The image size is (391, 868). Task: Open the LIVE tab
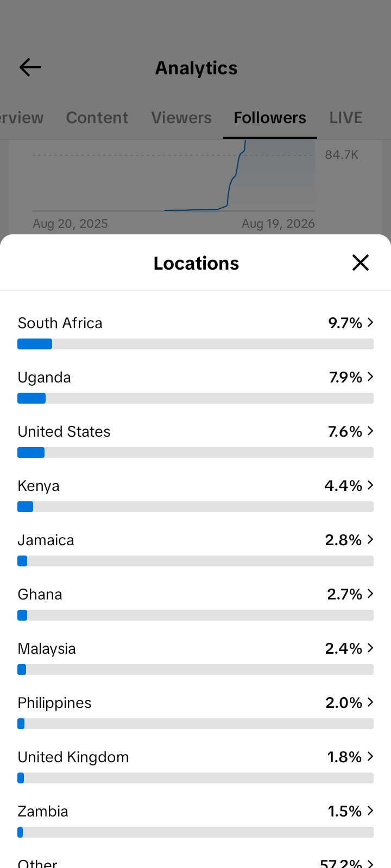346,118
